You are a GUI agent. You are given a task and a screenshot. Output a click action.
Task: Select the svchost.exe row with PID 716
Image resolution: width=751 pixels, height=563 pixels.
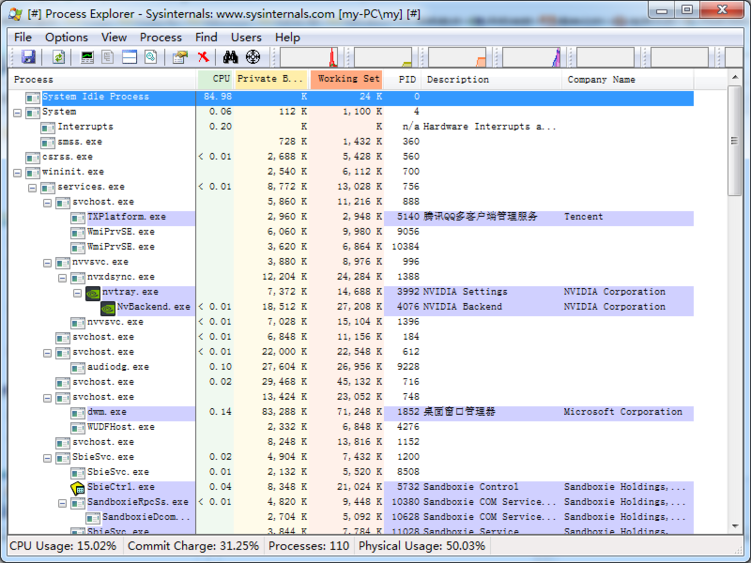[351, 383]
